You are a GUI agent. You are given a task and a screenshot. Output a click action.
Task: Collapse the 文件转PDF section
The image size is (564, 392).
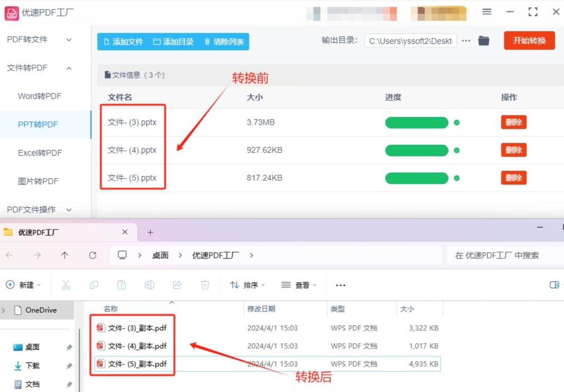tap(39, 68)
